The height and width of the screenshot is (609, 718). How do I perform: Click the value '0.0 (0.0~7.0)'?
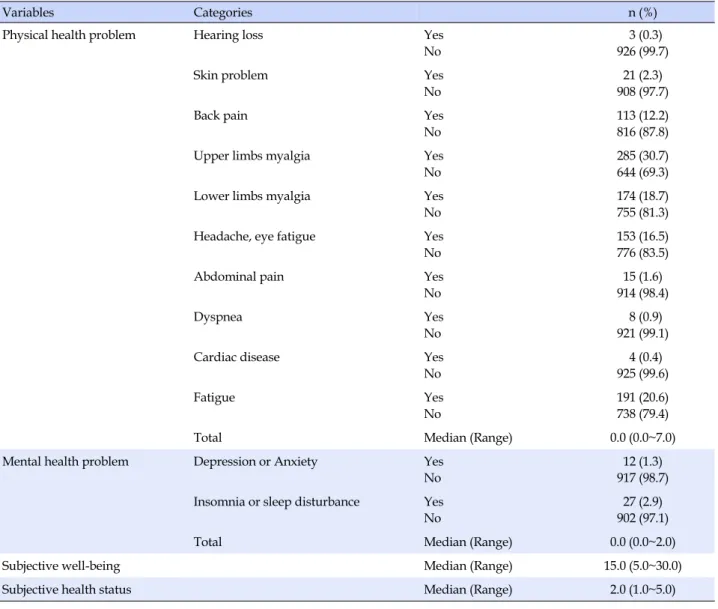(642, 438)
